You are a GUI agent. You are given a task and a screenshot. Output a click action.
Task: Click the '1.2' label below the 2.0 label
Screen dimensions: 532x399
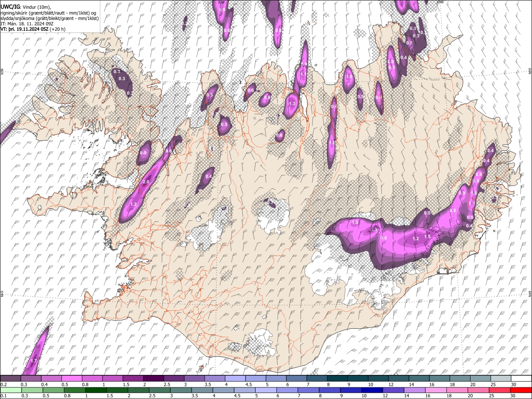pos(134,204)
